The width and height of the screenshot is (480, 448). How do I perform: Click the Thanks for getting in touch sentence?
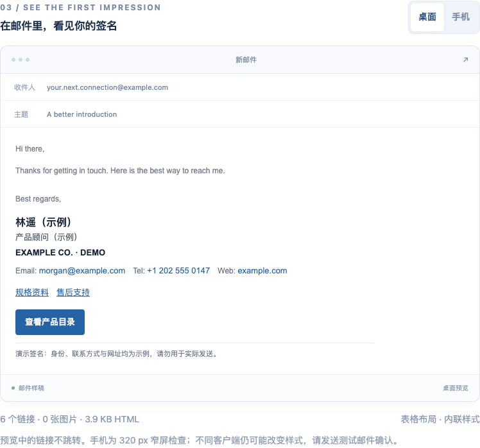click(120, 171)
